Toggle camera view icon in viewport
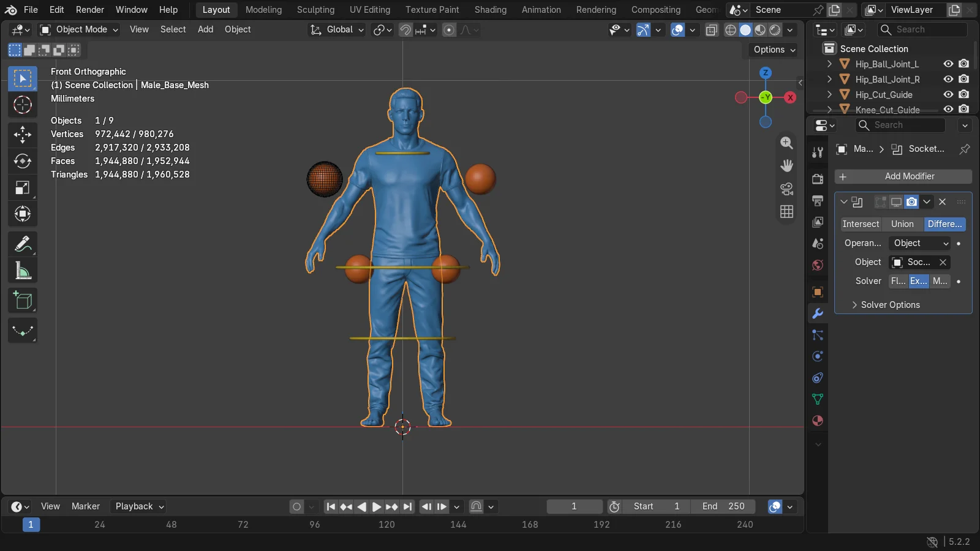 tap(786, 189)
